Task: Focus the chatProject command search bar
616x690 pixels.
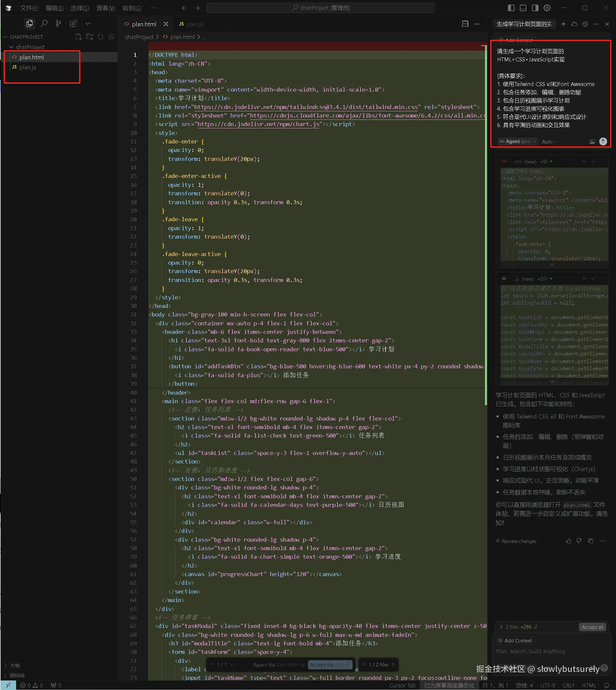Action: 320,8
